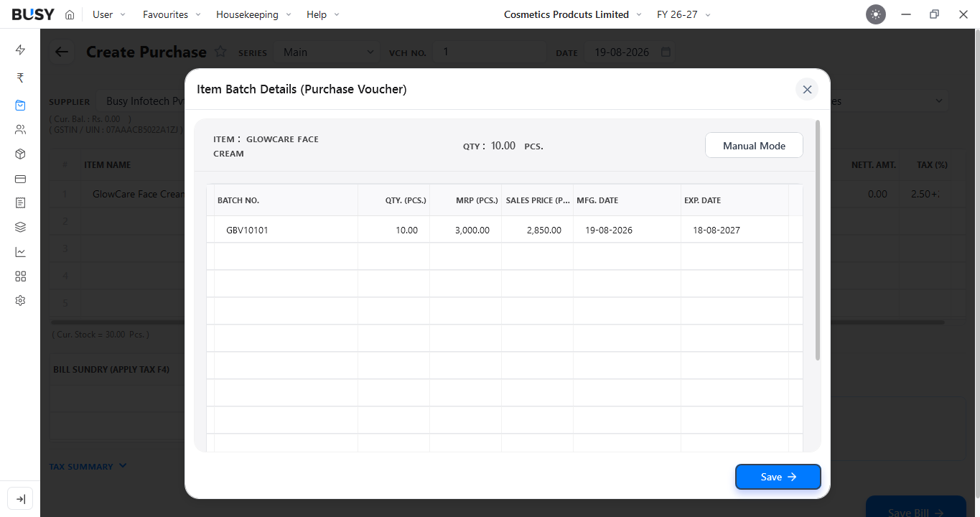
Task: Select the sales price 2,850.00 cell
Action: [x=537, y=230]
